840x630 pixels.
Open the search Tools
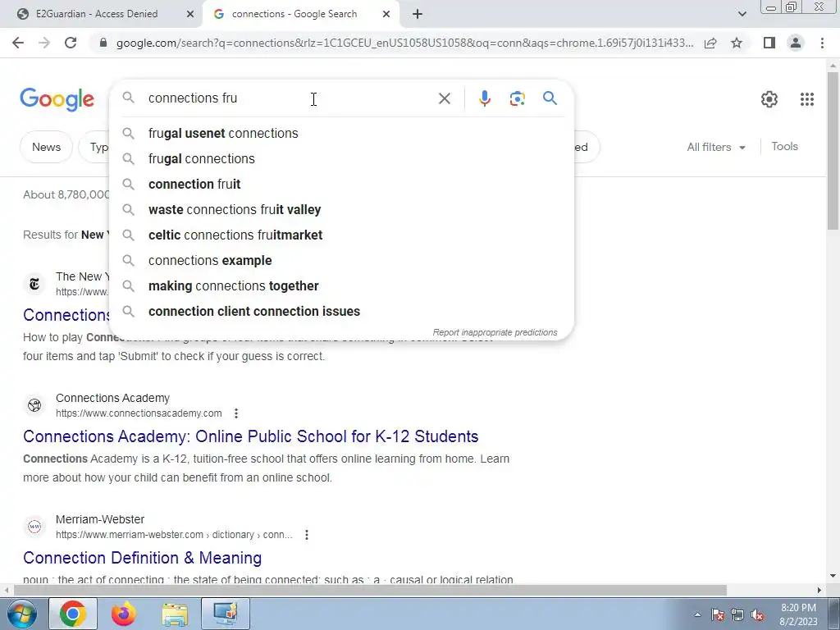(784, 147)
